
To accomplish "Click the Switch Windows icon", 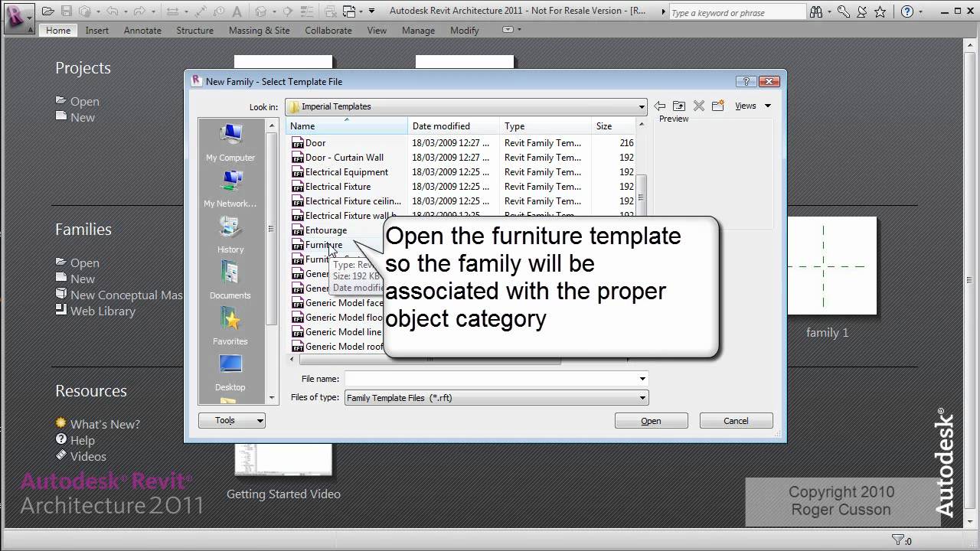I will point(348,11).
